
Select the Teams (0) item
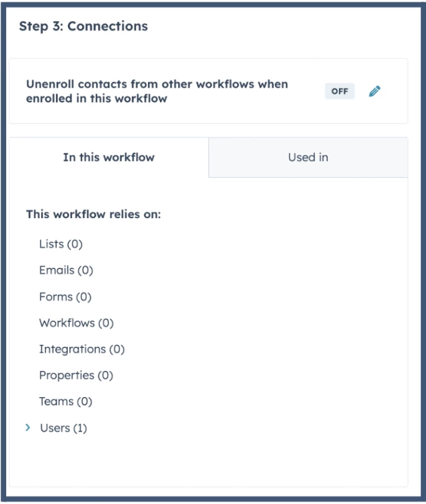point(65,401)
